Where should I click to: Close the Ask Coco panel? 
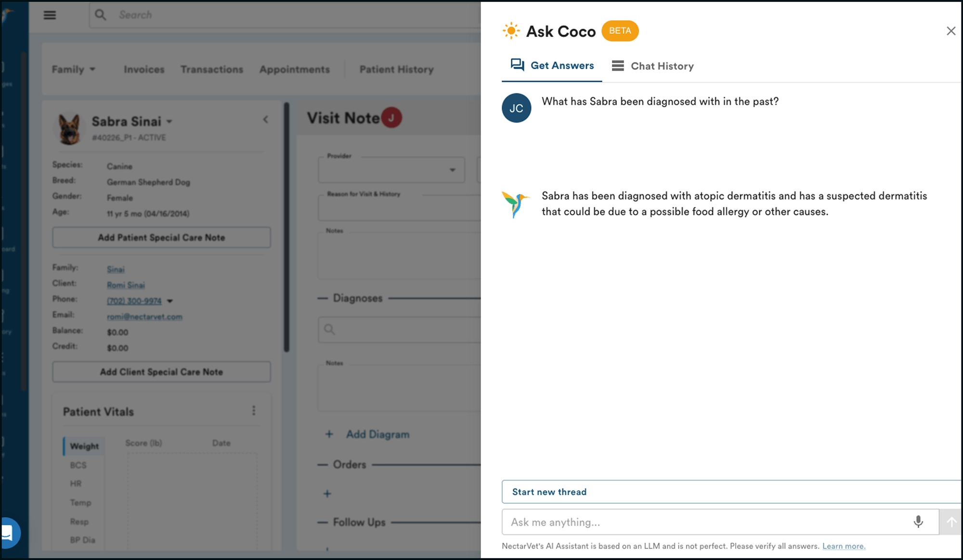click(x=950, y=31)
